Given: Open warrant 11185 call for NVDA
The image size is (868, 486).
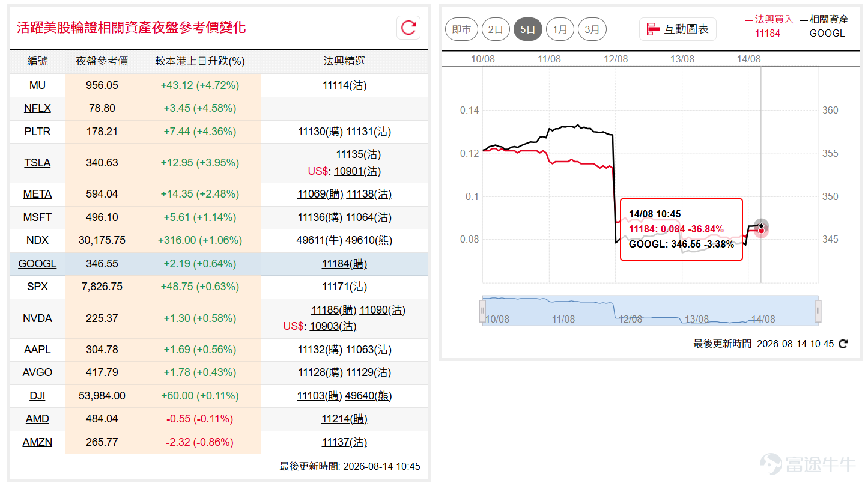Looking at the screenshot, I should pyautogui.click(x=334, y=310).
